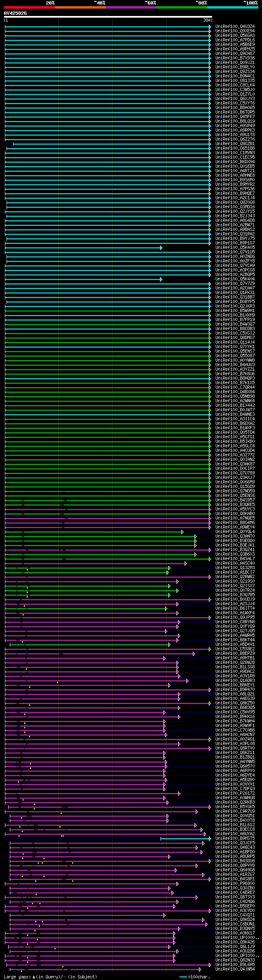Viewport: 262px width, 980px height.
Task: Open hit UniRef100_Q9XE94
Action: (235, 31)
